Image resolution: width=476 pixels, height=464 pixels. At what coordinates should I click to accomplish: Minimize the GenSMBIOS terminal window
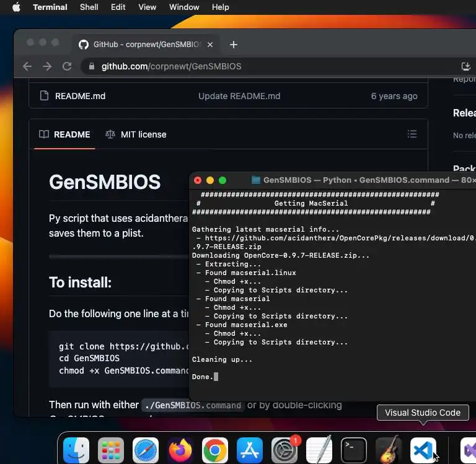[x=210, y=180]
